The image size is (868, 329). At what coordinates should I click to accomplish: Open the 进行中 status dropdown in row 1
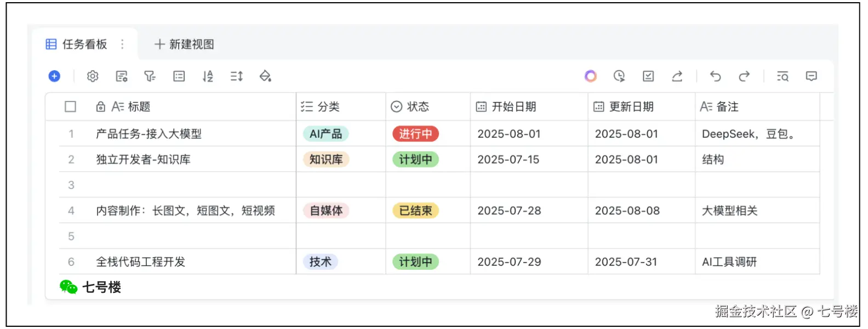pos(415,134)
